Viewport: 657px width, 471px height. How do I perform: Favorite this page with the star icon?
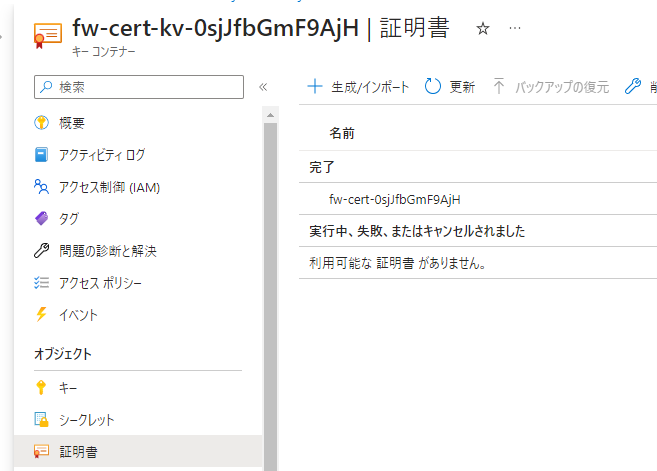[x=483, y=28]
